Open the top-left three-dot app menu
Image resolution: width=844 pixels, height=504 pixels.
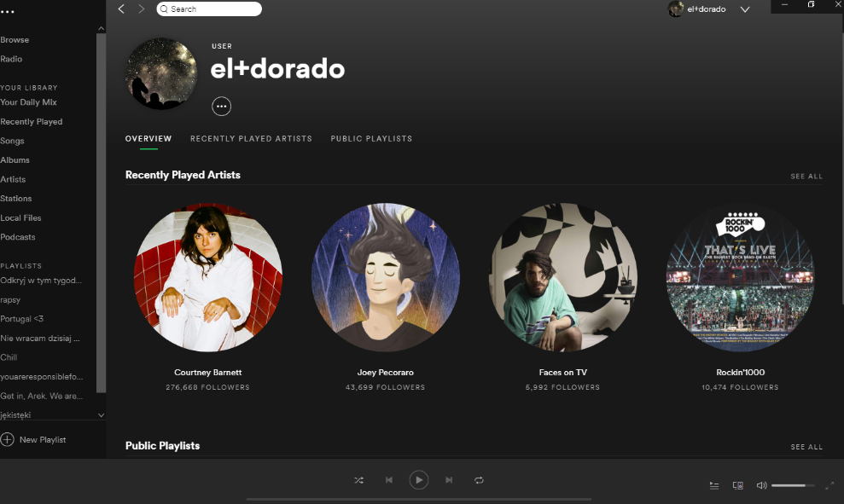(8, 11)
